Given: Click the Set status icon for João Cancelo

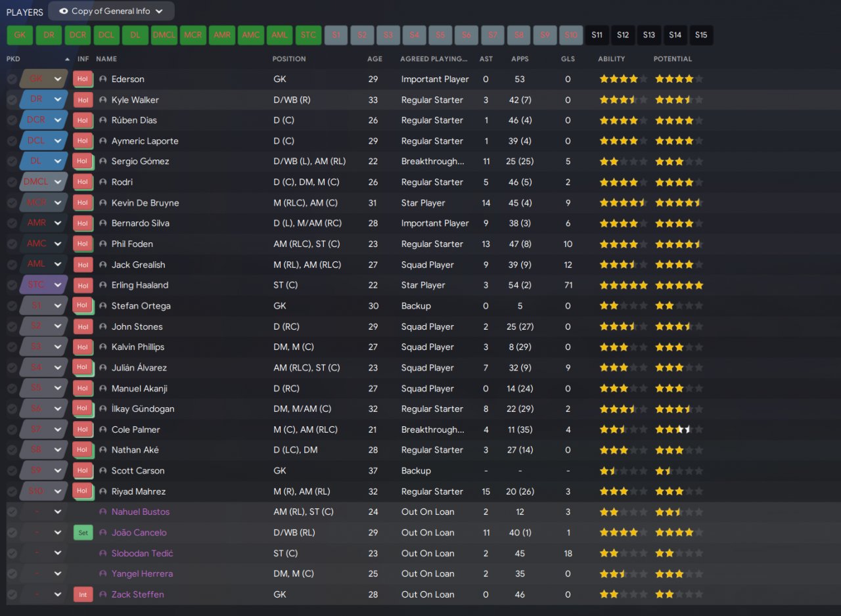Looking at the screenshot, I should click(x=82, y=533).
